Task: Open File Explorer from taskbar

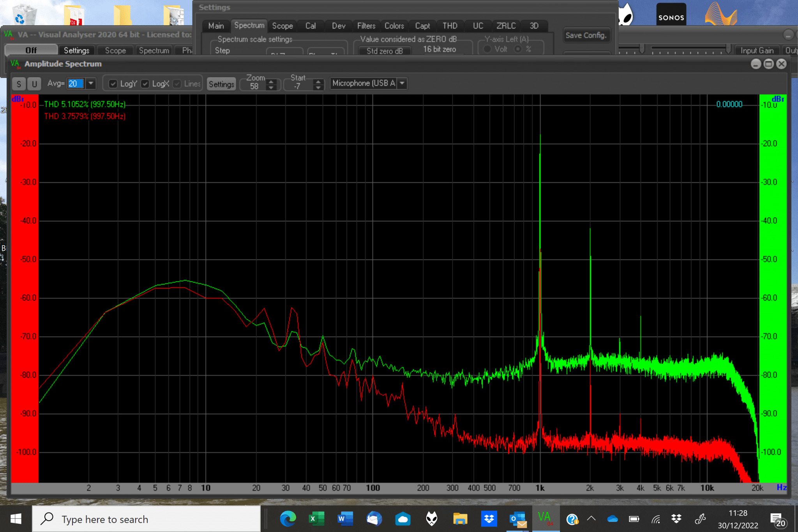Action: click(x=460, y=519)
